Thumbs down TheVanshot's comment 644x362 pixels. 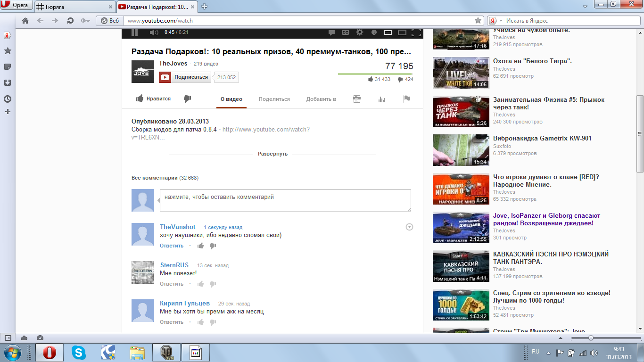tap(213, 246)
